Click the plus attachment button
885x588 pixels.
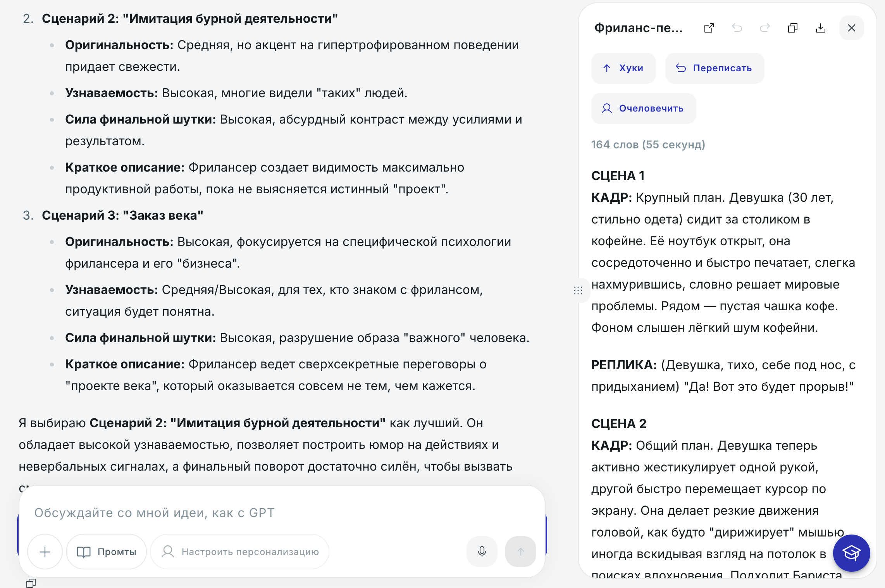click(x=45, y=552)
